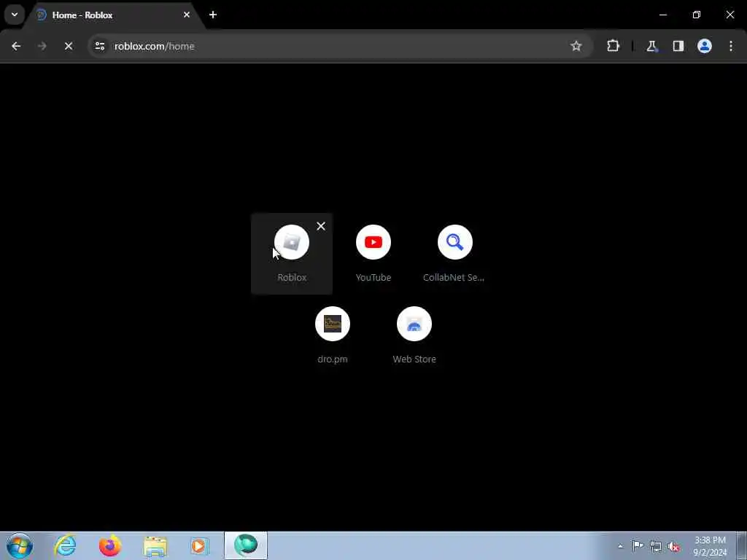Image resolution: width=747 pixels, height=560 pixels.
Task: Toggle the browser side panel
Action: [678, 46]
